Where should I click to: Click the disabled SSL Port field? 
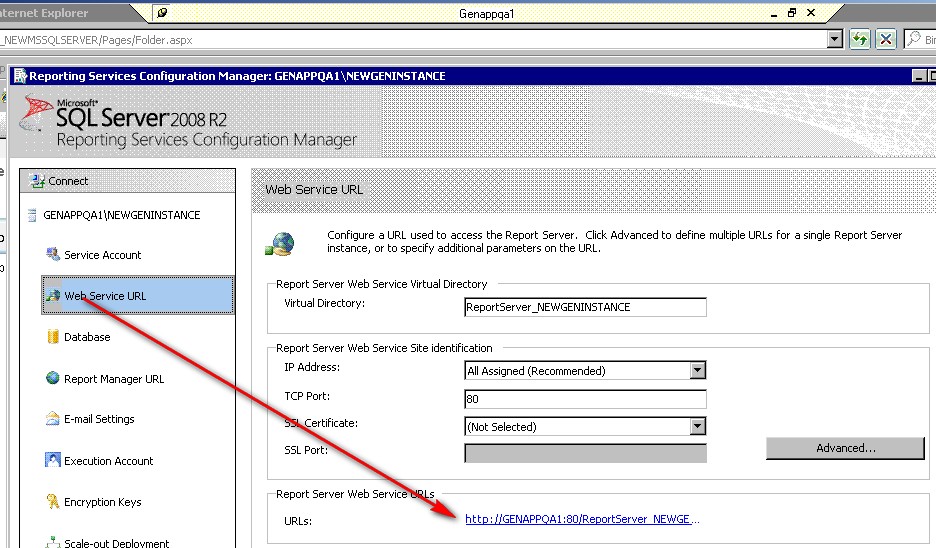click(x=586, y=453)
